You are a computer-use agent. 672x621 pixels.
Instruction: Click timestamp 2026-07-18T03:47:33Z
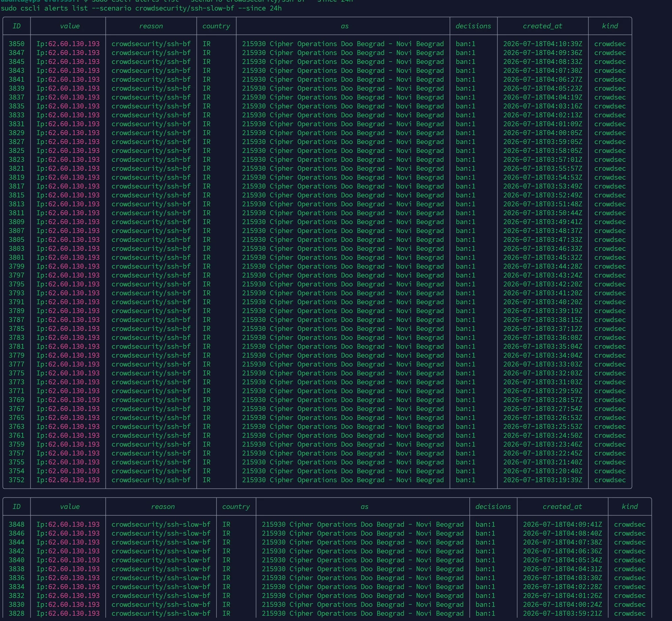pyautogui.click(x=542, y=240)
